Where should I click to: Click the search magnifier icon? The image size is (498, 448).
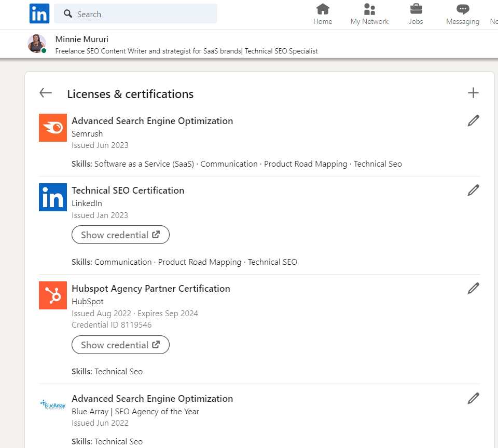pyautogui.click(x=68, y=13)
